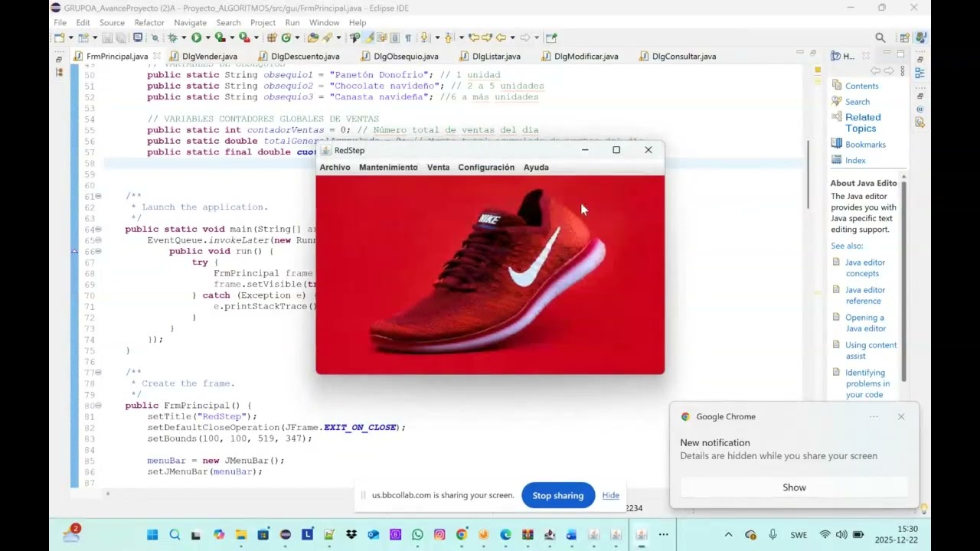980x551 pixels.
Task: Click the New Java Class toolbar icon
Action: (x=286, y=37)
